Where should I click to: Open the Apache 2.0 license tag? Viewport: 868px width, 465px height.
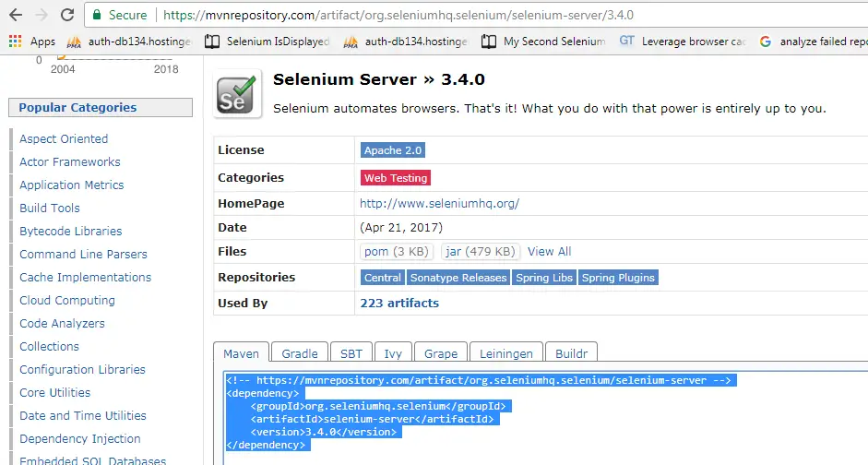[393, 150]
